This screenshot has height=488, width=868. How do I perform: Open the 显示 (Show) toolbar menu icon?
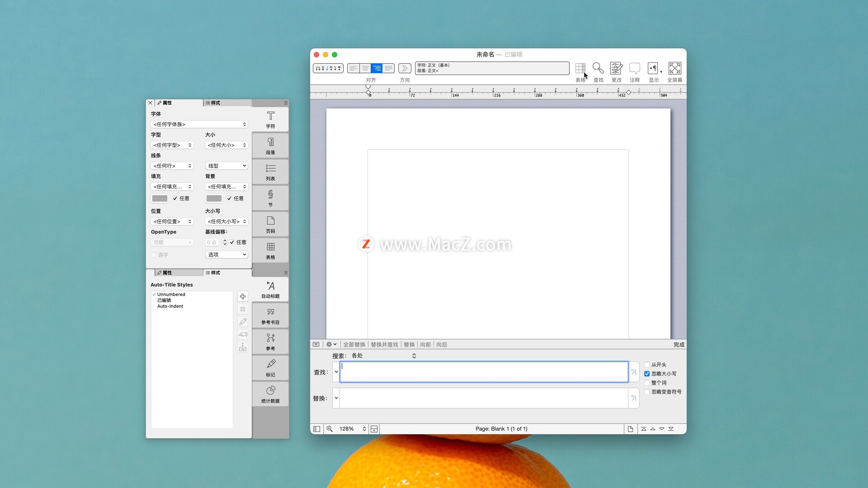(653, 68)
